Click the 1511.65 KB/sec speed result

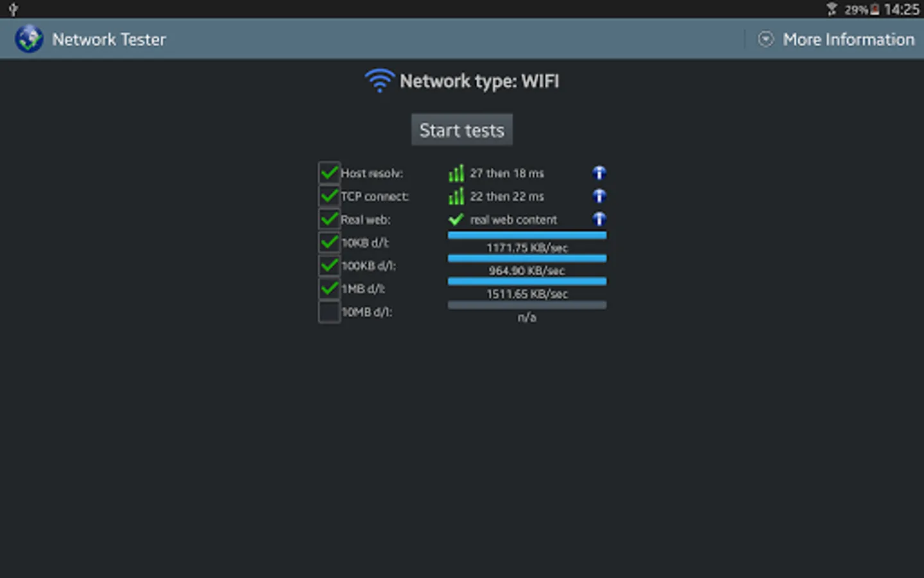tap(527, 294)
